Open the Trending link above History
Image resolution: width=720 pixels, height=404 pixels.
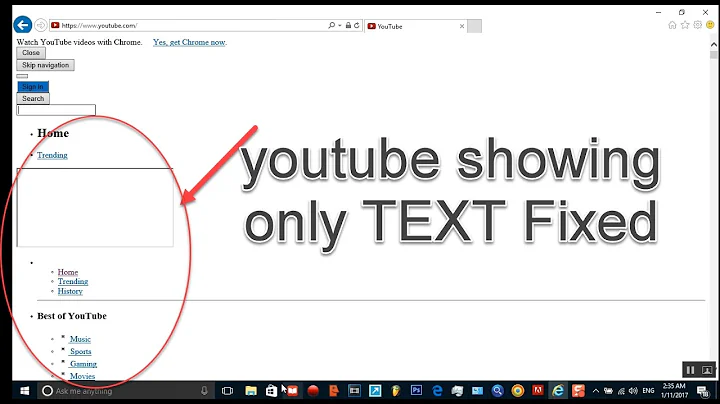[x=73, y=281]
